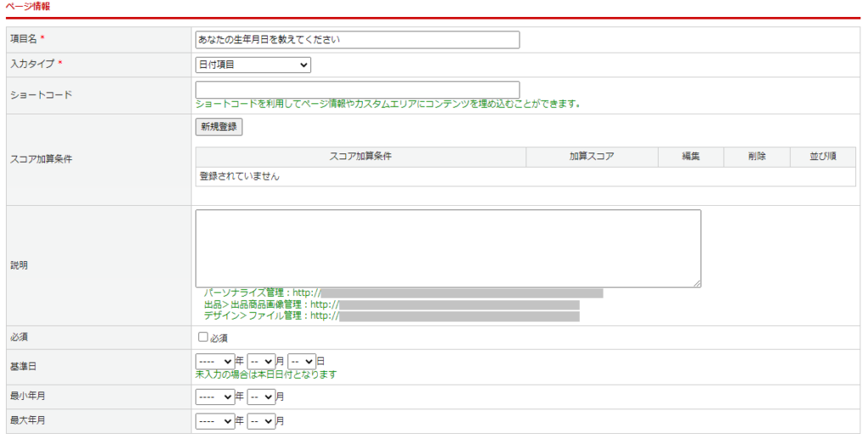This screenshot has height=439, width=868.
Task: Click the 最大年月 row label
Action: (x=28, y=420)
